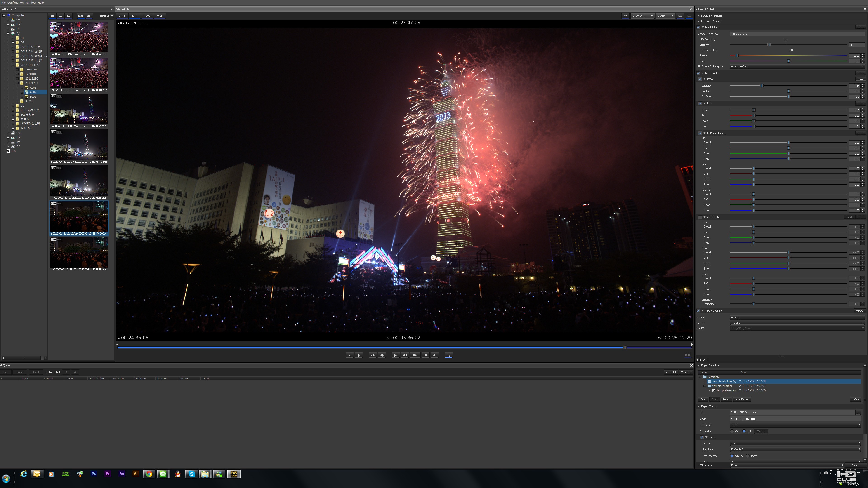Toggle the loop playback icon

tap(448, 355)
